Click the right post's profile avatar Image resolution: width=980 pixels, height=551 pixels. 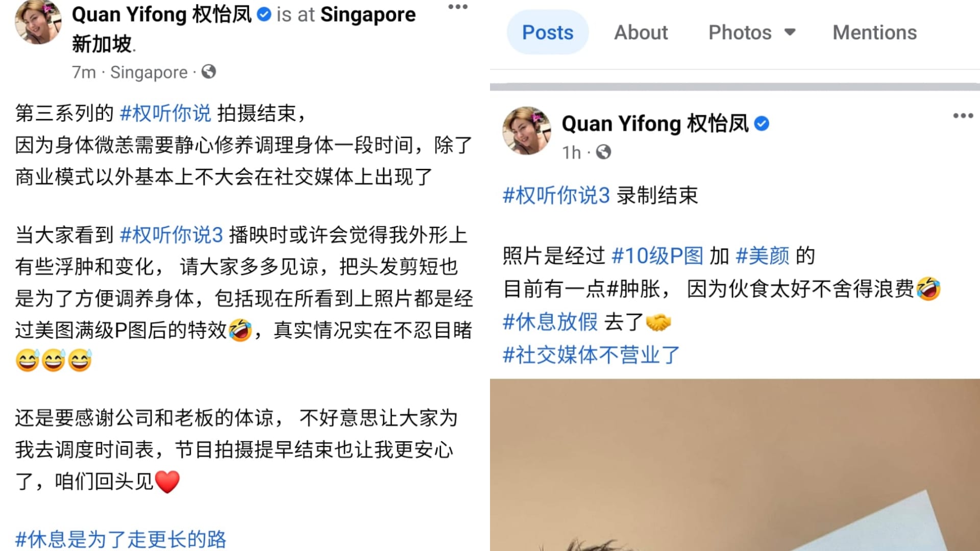[x=526, y=131]
